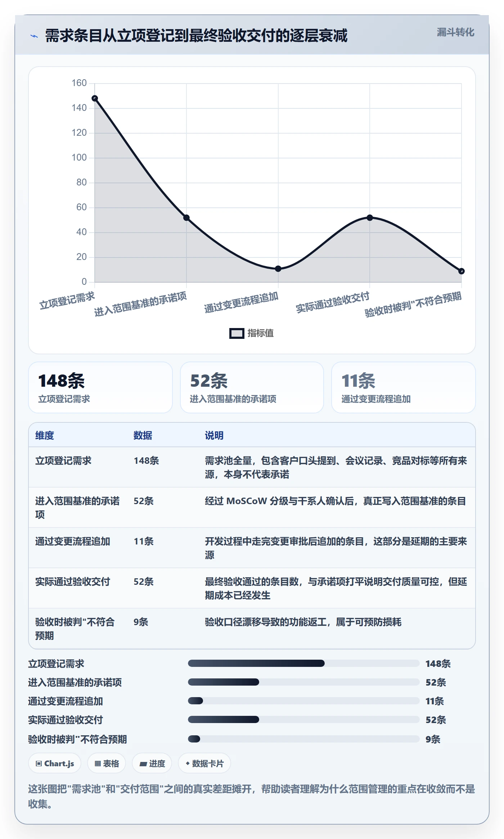Click the 表格 tag chip
The height and width of the screenshot is (839, 504).
pyautogui.click(x=107, y=763)
